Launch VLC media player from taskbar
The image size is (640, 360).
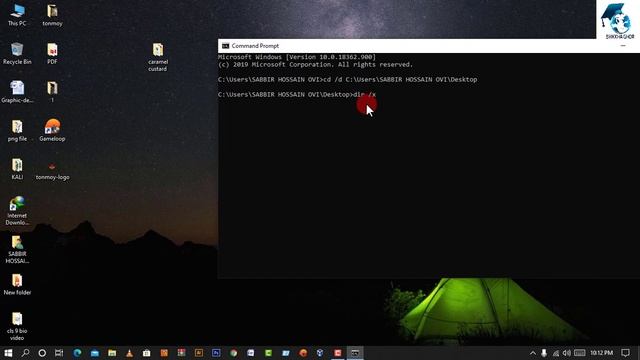point(129,353)
